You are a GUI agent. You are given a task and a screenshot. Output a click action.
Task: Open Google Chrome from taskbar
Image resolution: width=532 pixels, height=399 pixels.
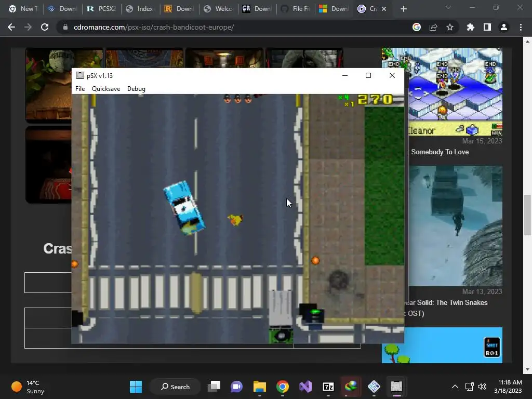click(283, 387)
